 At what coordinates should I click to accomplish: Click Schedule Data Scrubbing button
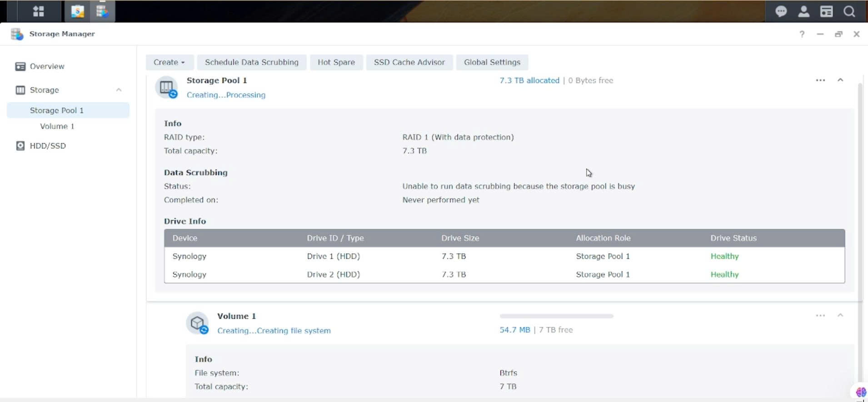tap(251, 62)
